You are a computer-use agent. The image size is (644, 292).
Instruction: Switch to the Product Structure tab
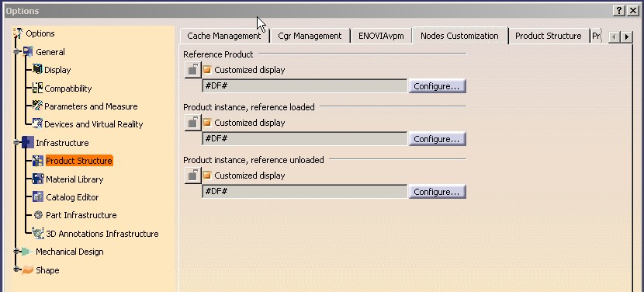(x=549, y=36)
